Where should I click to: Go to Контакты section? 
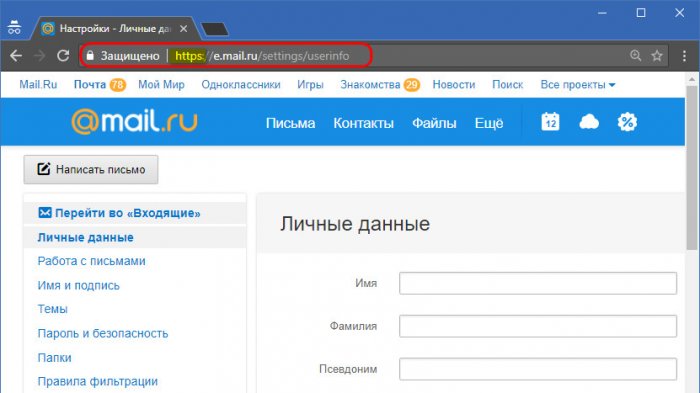[x=363, y=123]
